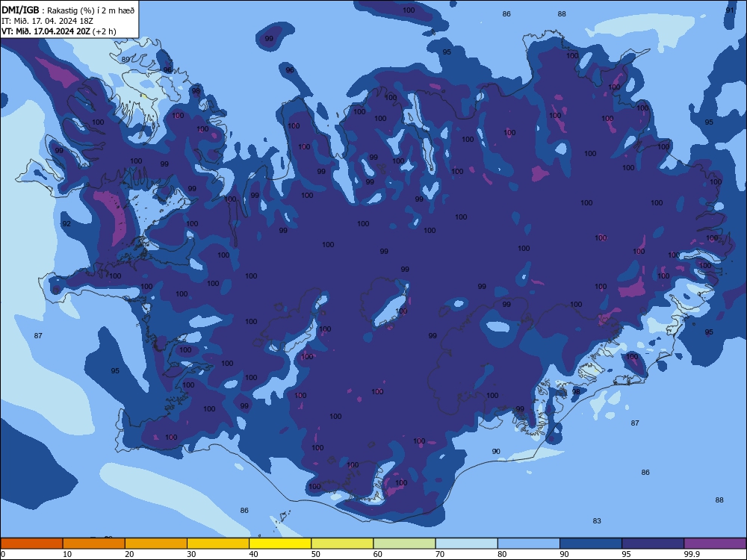
Task: Select the legend scale label "60"
Action: (378, 554)
